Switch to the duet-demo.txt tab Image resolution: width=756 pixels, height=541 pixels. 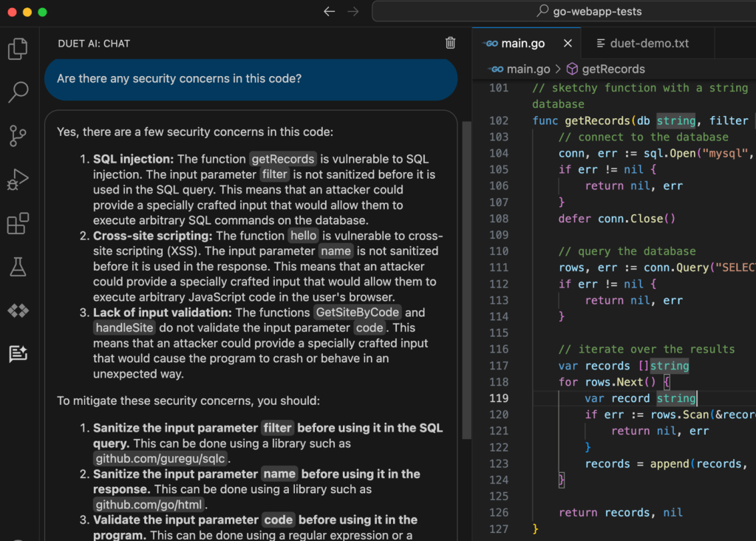point(641,44)
